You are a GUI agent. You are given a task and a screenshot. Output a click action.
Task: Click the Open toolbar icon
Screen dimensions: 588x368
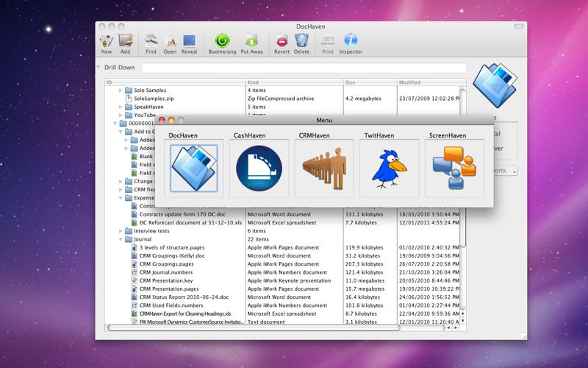pyautogui.click(x=170, y=40)
